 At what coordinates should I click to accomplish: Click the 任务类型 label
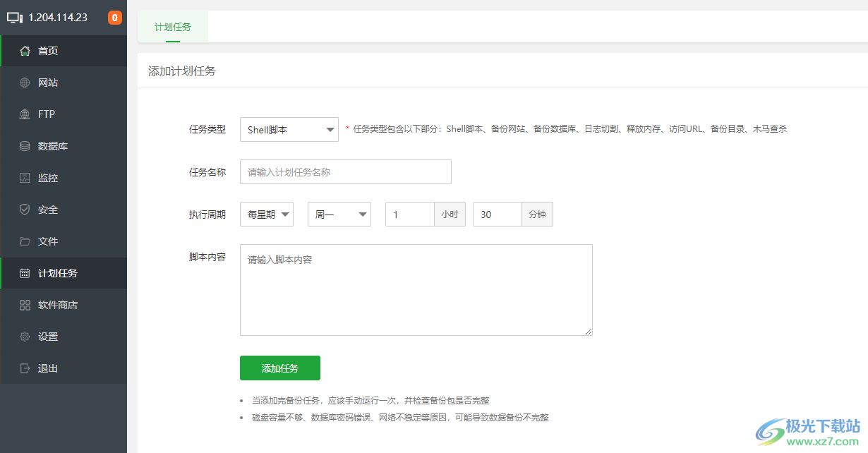(x=207, y=129)
